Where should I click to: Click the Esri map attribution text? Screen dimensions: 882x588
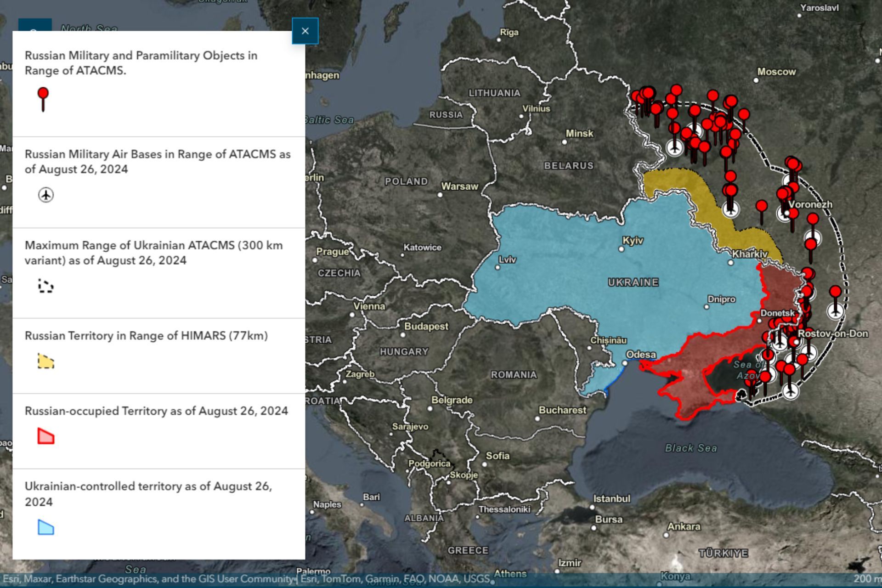(x=147, y=579)
